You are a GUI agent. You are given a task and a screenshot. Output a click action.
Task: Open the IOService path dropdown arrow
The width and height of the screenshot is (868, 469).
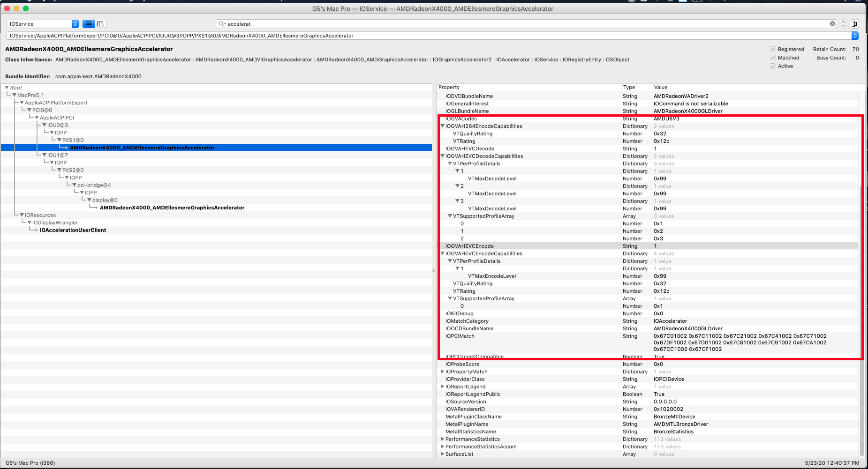[x=855, y=36]
